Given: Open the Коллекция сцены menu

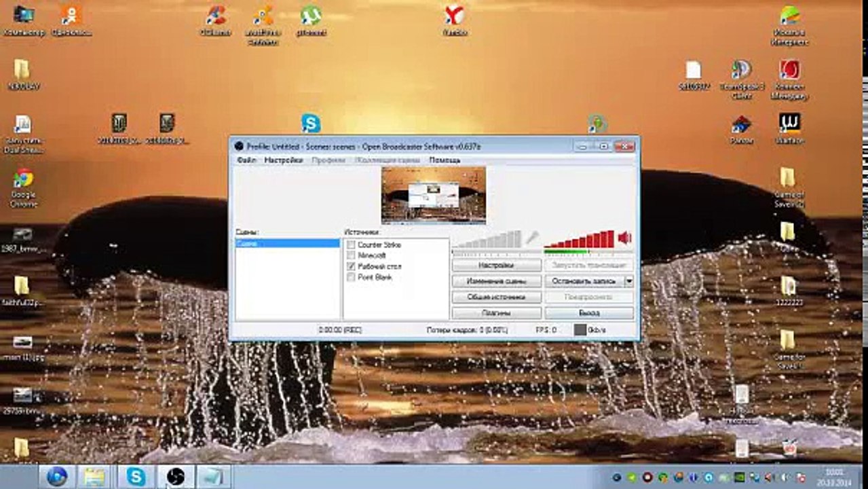Looking at the screenshot, I should click(388, 160).
